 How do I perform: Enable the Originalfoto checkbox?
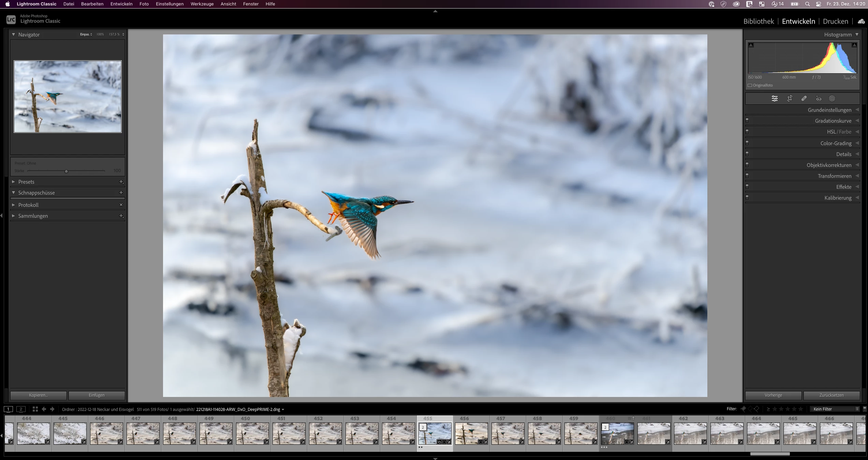(750, 86)
